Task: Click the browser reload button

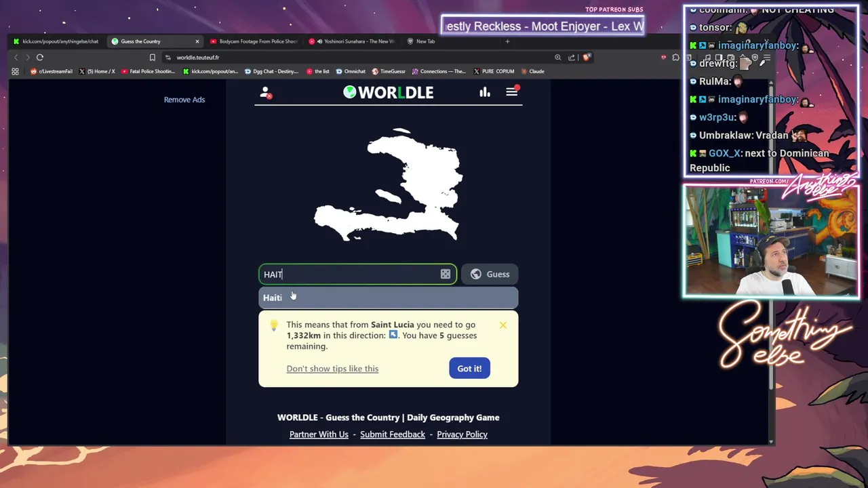Action: point(40,58)
